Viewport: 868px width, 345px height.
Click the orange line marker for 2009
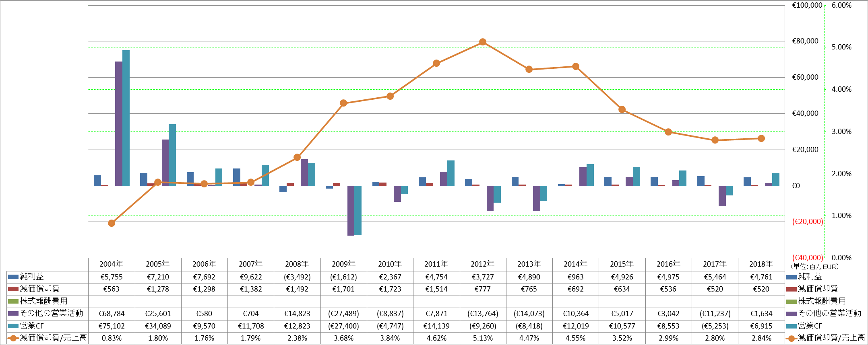tap(343, 103)
